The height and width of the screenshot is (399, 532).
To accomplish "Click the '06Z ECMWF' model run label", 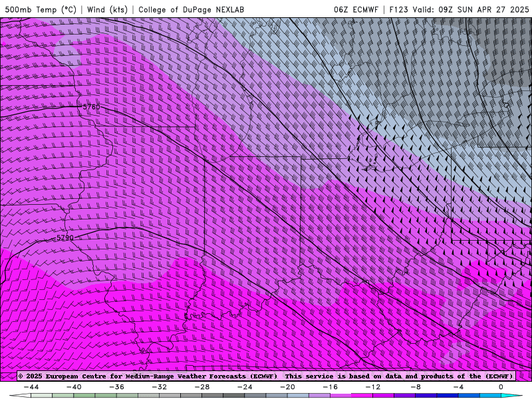I will (x=356, y=9).
